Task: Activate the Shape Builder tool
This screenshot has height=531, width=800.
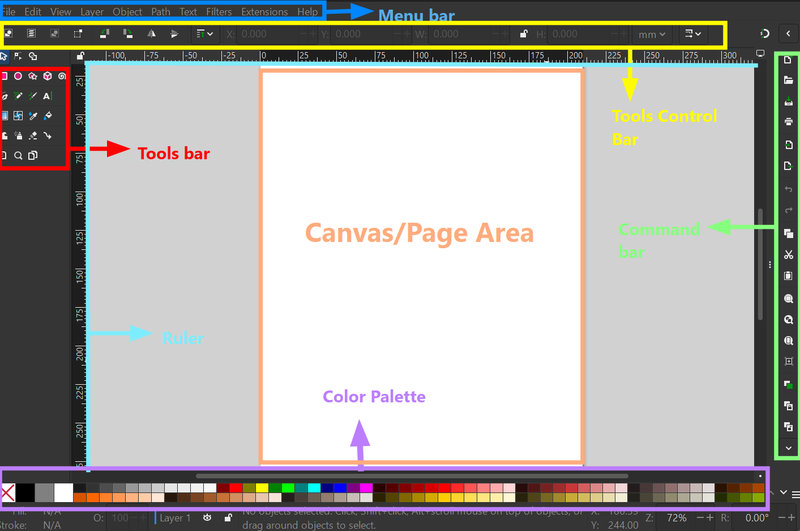Action: [33, 56]
